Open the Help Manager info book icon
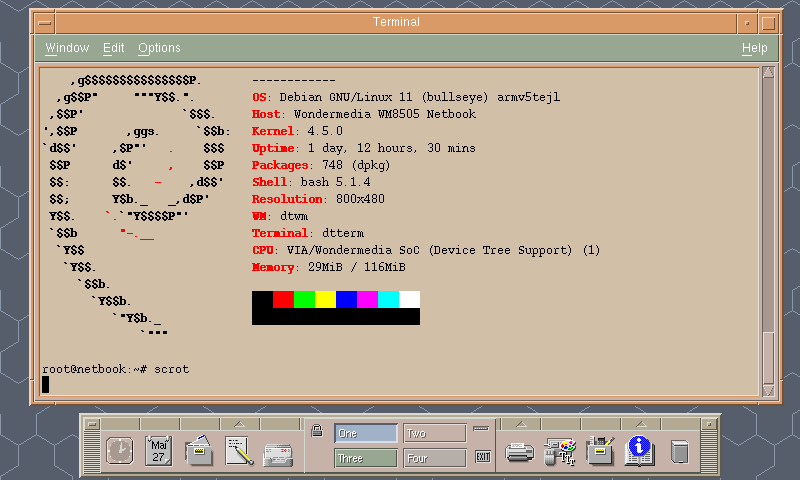 pos(640,451)
